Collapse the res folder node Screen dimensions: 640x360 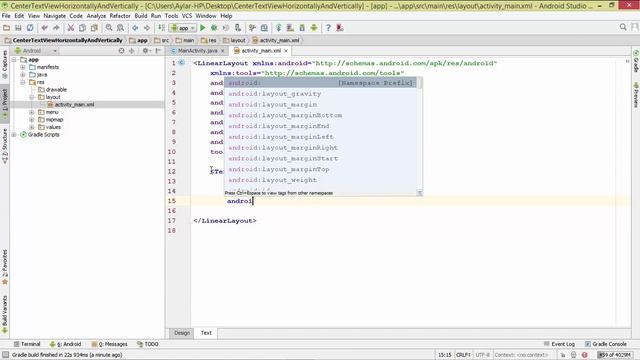click(23, 82)
